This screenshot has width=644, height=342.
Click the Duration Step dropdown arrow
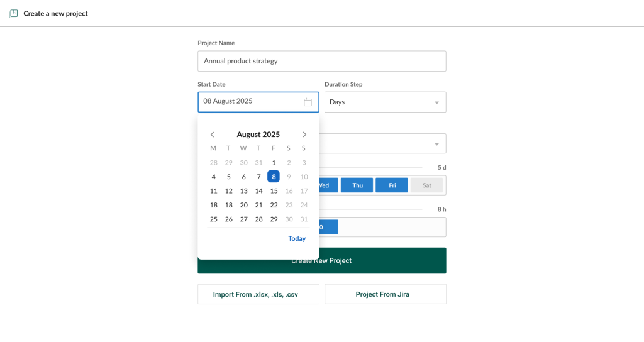(436, 102)
